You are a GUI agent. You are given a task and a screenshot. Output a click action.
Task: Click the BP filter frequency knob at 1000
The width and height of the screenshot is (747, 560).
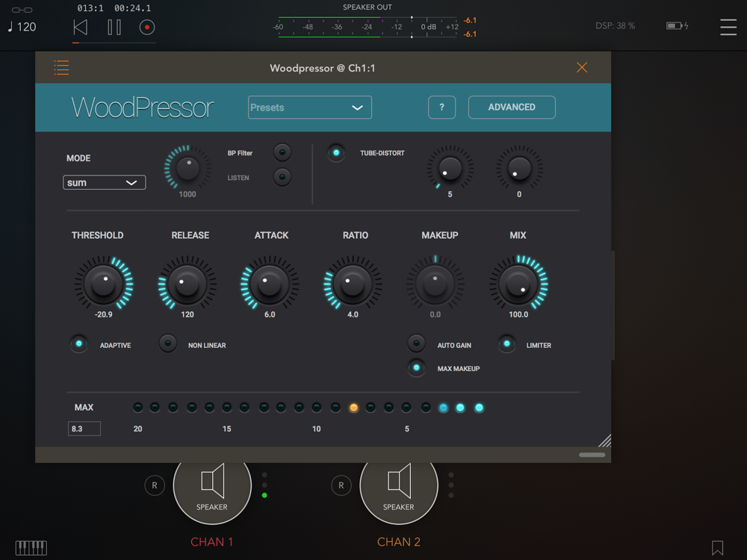click(187, 168)
